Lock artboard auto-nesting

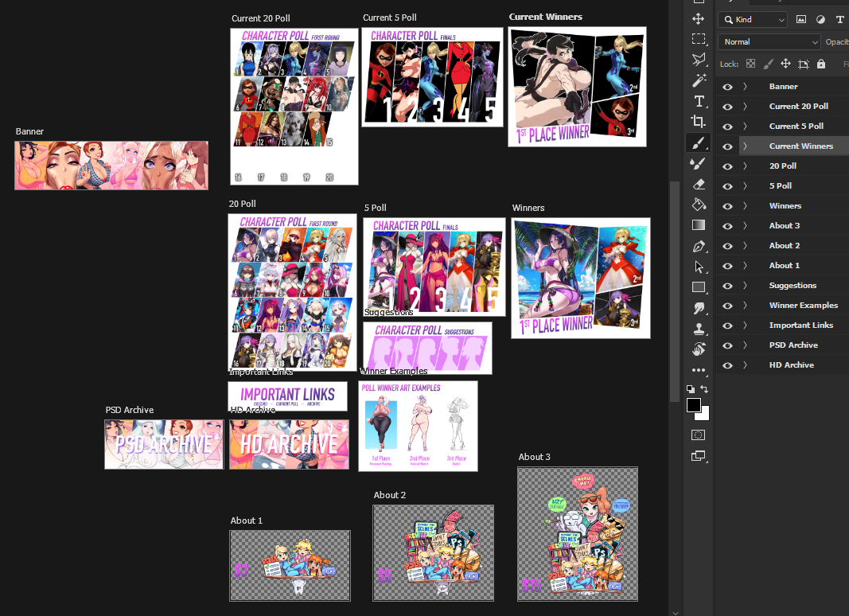[803, 64]
